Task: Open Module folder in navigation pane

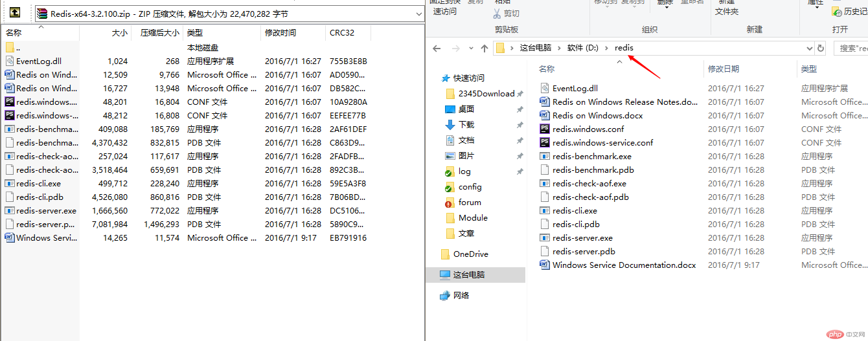Action: pyautogui.click(x=474, y=217)
